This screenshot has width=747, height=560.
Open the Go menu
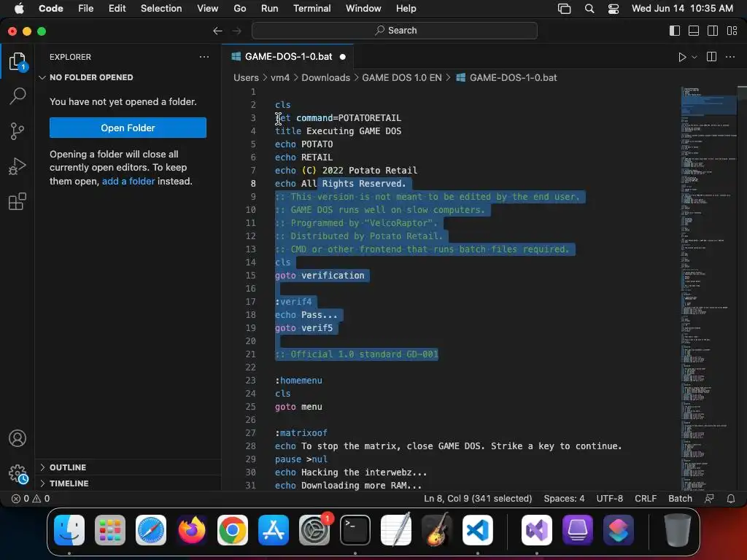239,9
